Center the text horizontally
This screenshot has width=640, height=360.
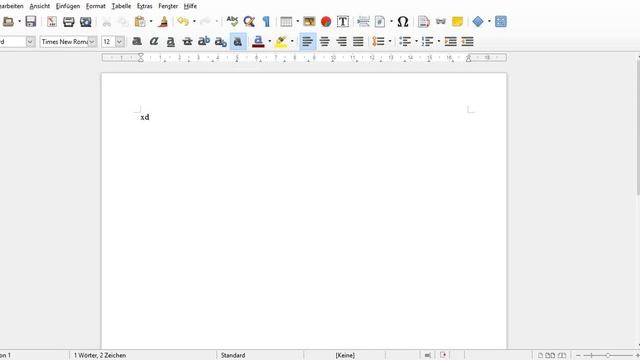[x=324, y=41]
